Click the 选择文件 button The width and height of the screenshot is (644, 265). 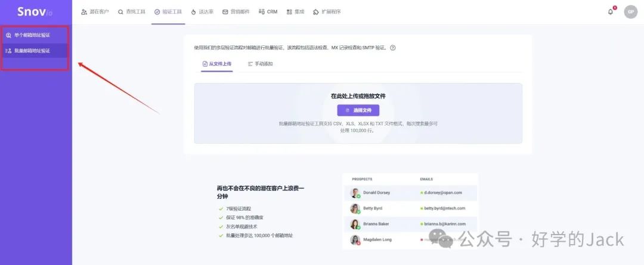pyautogui.click(x=358, y=110)
